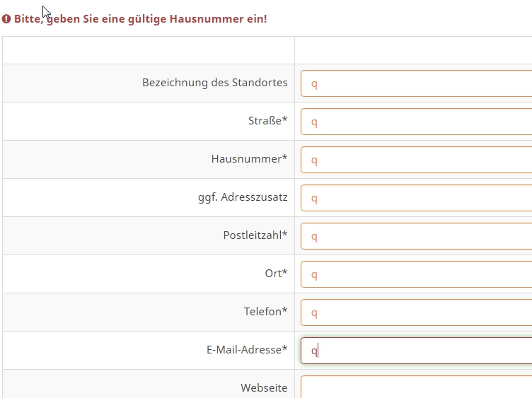
Task: Click the Bezeichnung des Standortes label
Action: (x=214, y=83)
